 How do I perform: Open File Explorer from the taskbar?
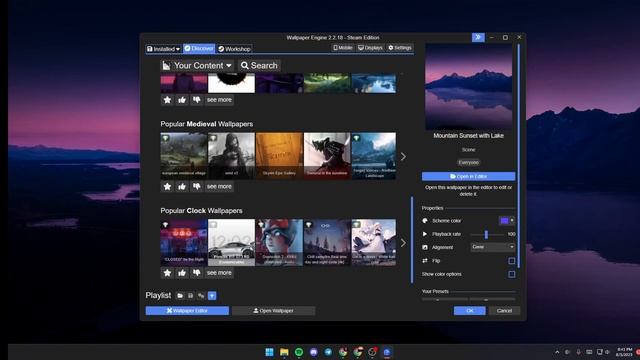pyautogui.click(x=284, y=352)
